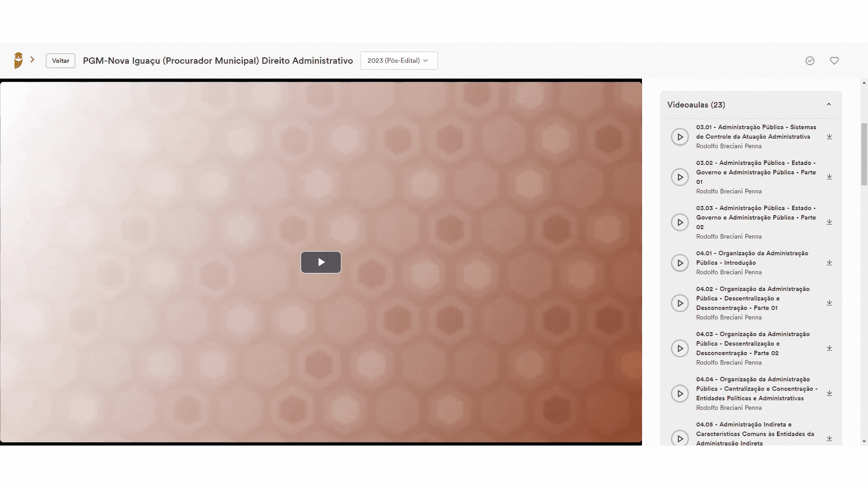Click the video player preview area
Image resolution: width=868 pixels, height=488 pixels.
click(x=321, y=262)
